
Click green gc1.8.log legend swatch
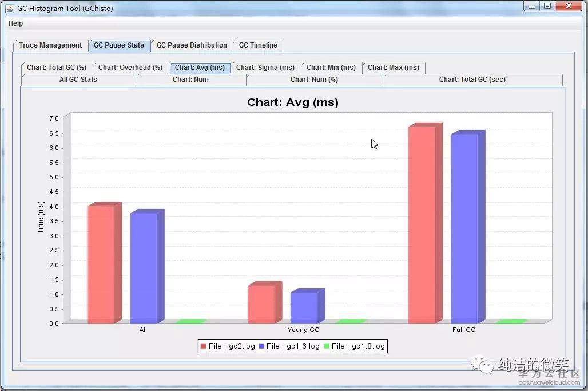327,346
